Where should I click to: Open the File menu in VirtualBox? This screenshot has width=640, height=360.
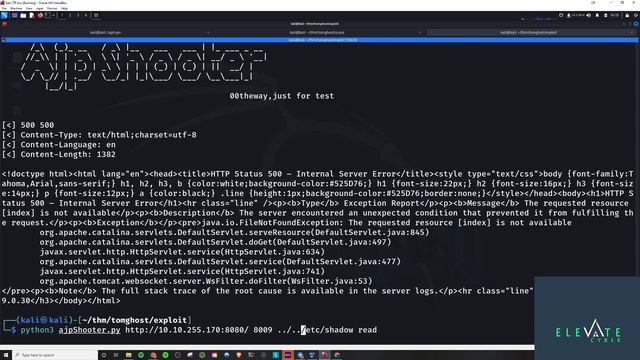(4, 8)
